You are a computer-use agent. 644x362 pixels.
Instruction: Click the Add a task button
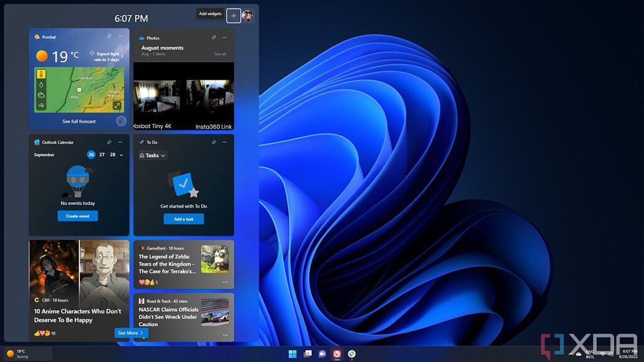coord(184,219)
